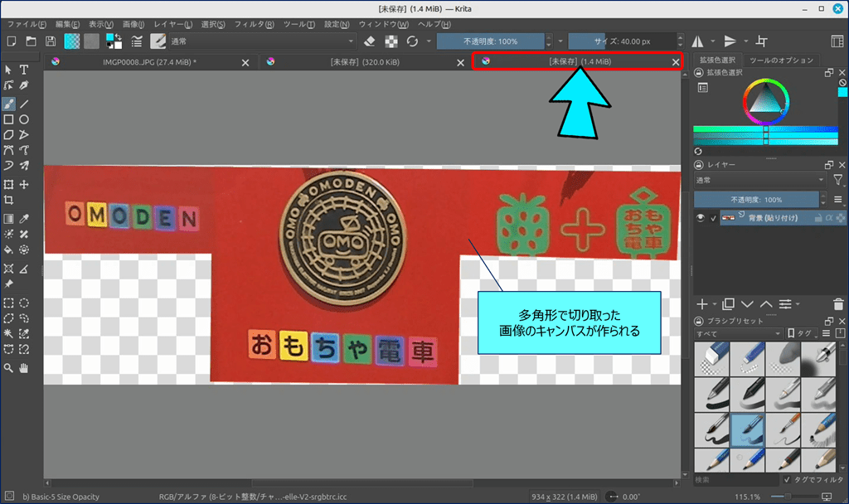
Task: Toggle the タグでフィルタ checkbox
Action: [787, 480]
